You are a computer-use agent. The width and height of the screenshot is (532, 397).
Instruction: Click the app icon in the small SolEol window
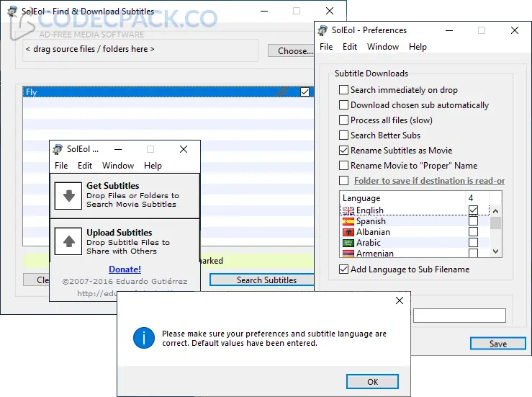tap(58, 149)
